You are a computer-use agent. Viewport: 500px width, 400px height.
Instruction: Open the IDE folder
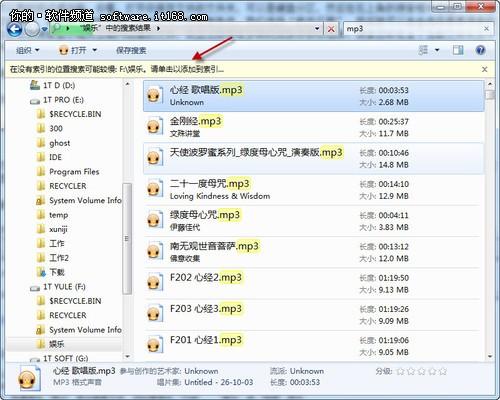tap(55, 157)
